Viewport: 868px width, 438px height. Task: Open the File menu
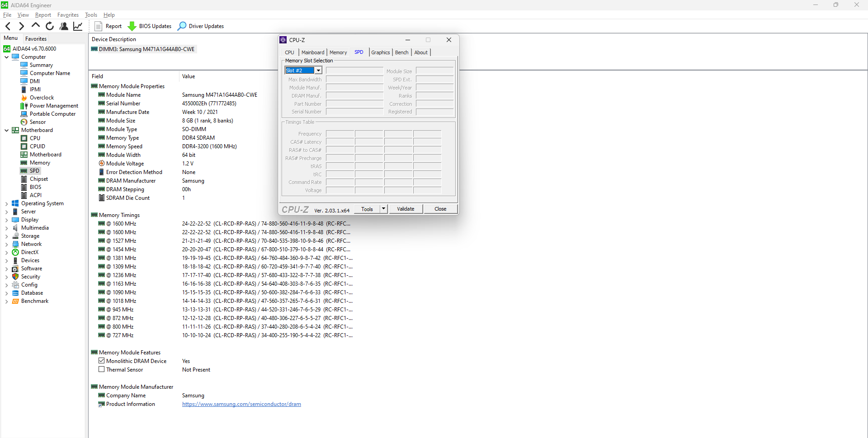point(7,15)
